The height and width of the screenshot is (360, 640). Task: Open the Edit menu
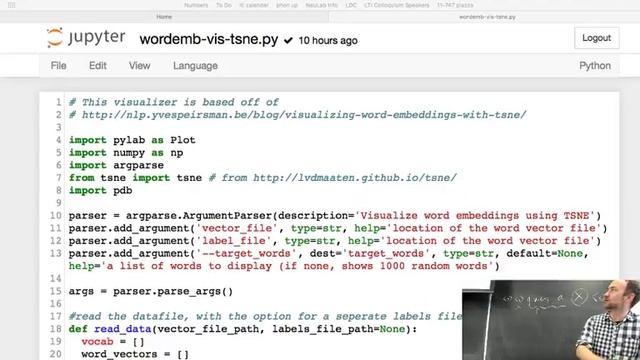[x=98, y=66]
